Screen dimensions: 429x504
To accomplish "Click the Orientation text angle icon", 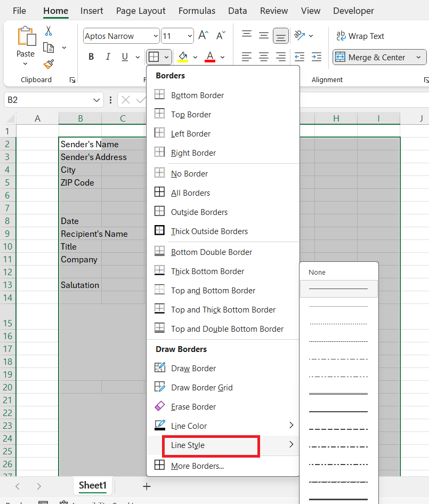I will click(300, 35).
